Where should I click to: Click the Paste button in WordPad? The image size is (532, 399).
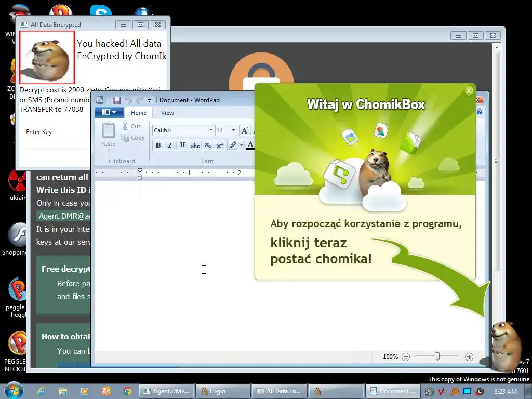(108, 135)
